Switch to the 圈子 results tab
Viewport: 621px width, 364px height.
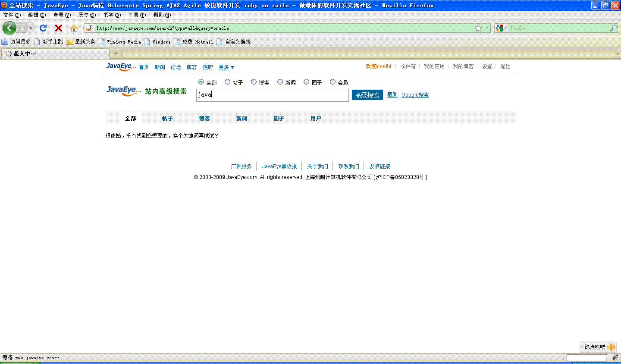279,119
